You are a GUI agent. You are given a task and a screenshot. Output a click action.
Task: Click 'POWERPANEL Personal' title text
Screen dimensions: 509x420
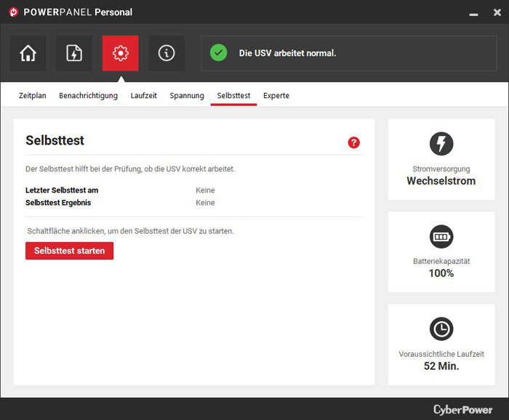pyautogui.click(x=78, y=12)
